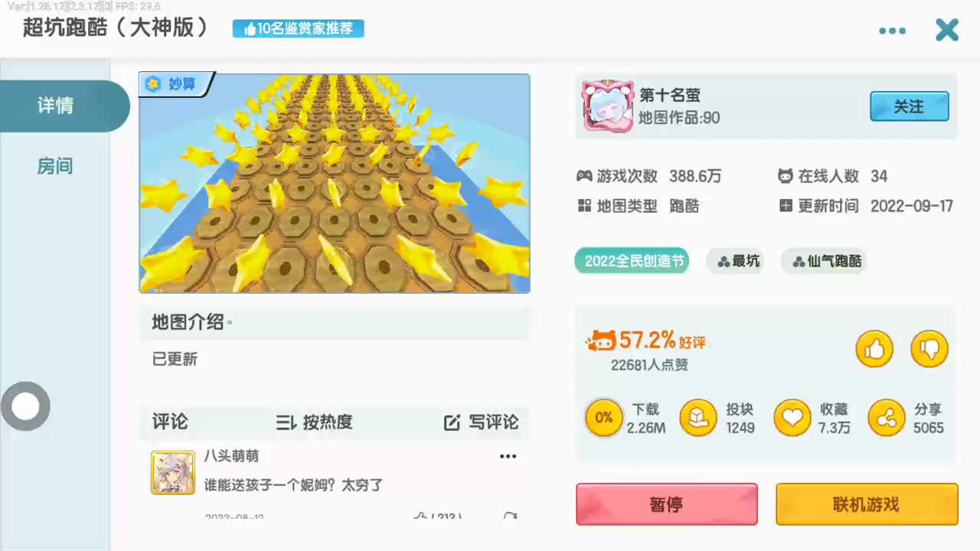980x551 pixels.
Task: Click the 暂停 pause button
Action: click(667, 504)
